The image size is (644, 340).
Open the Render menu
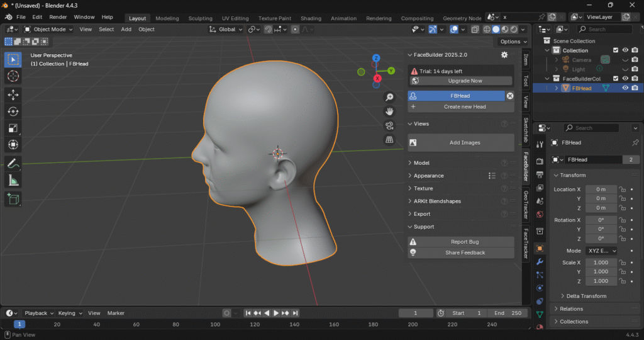click(x=58, y=17)
